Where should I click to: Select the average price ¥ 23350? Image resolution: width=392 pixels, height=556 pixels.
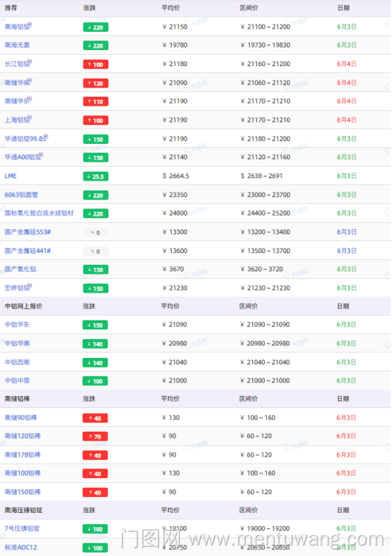(175, 195)
